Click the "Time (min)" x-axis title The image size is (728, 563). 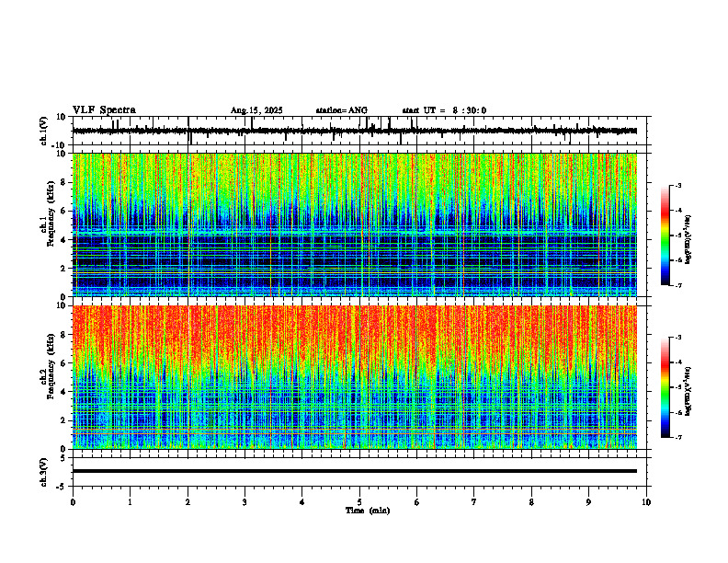pos(368,511)
